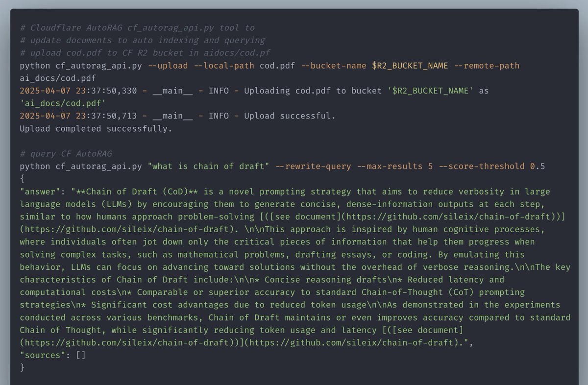Select the 'Upload successful.' message
Image resolution: width=588 pixels, height=385 pixels.
click(290, 116)
